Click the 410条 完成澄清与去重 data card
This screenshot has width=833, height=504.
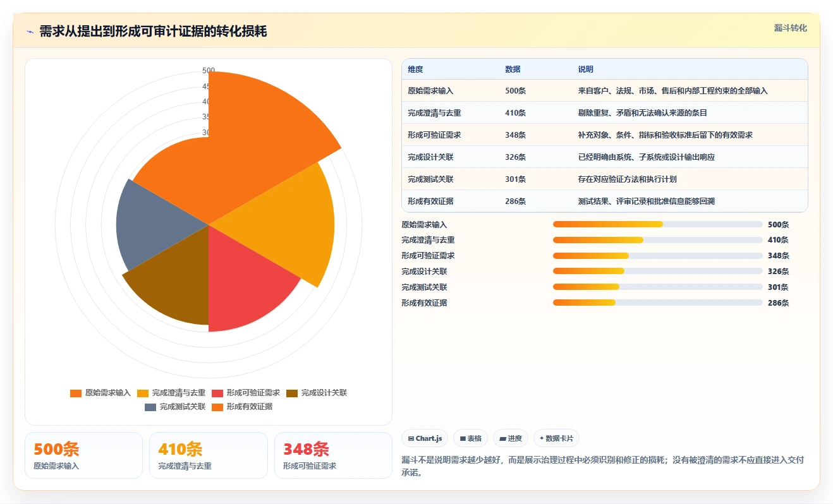click(209, 455)
